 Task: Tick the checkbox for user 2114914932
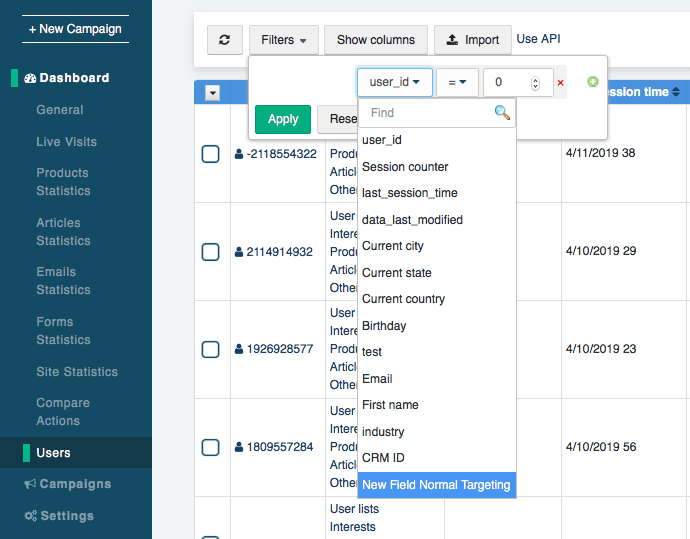pos(210,252)
